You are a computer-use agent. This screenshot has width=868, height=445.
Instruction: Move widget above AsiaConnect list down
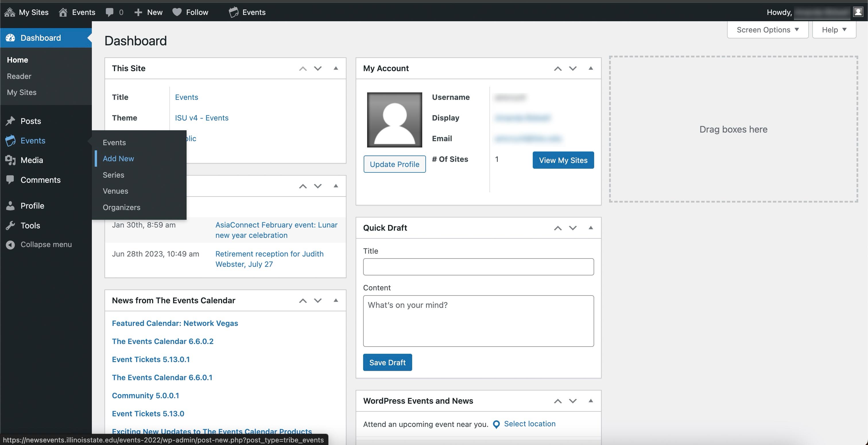(318, 186)
